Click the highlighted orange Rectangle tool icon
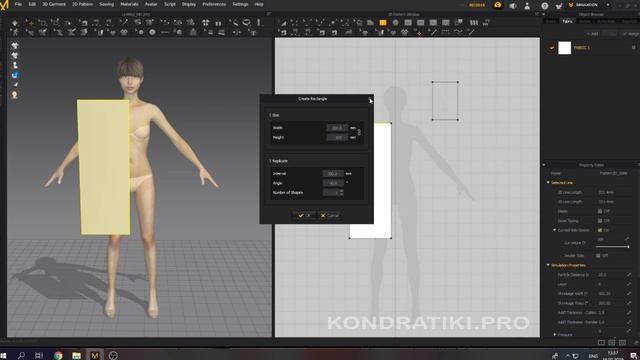640x360 pixels. pos(383,23)
